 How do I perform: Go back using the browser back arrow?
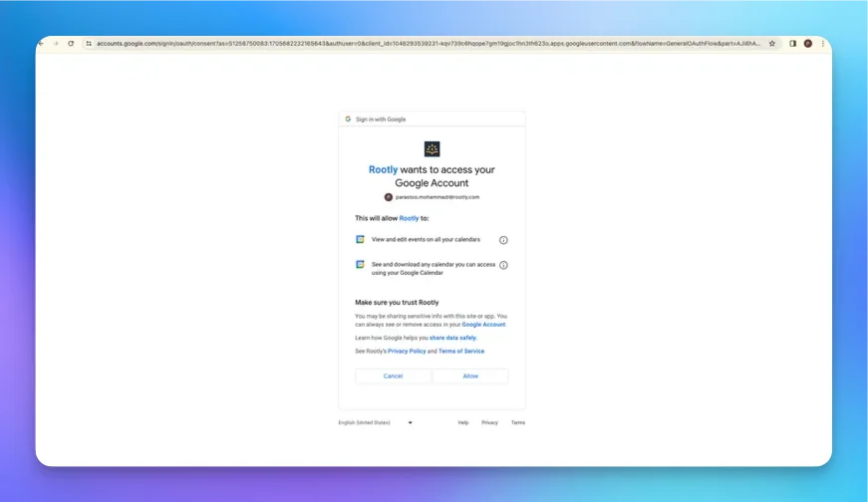pos(42,43)
